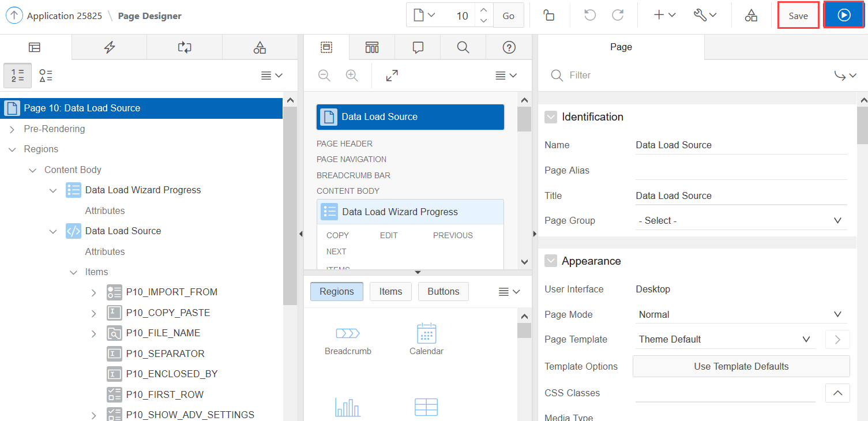The width and height of the screenshot is (868, 421).
Task: Expand the P10_FILE_NAME item node
Action: [94, 333]
